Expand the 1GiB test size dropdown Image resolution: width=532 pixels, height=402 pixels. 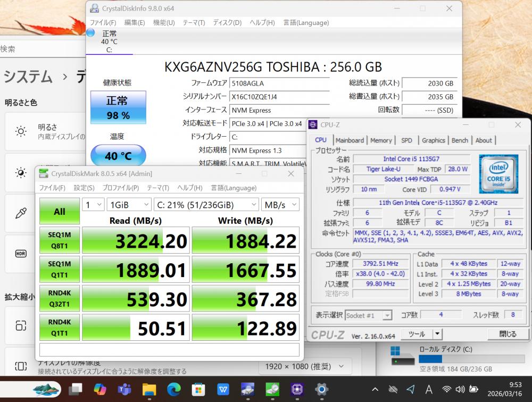click(129, 205)
